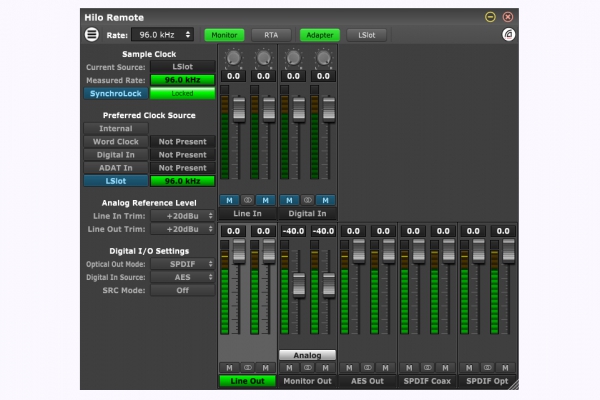This screenshot has height=400, width=600.
Task: Click the Analog button above Monitor Out
Action: pyautogui.click(x=308, y=354)
